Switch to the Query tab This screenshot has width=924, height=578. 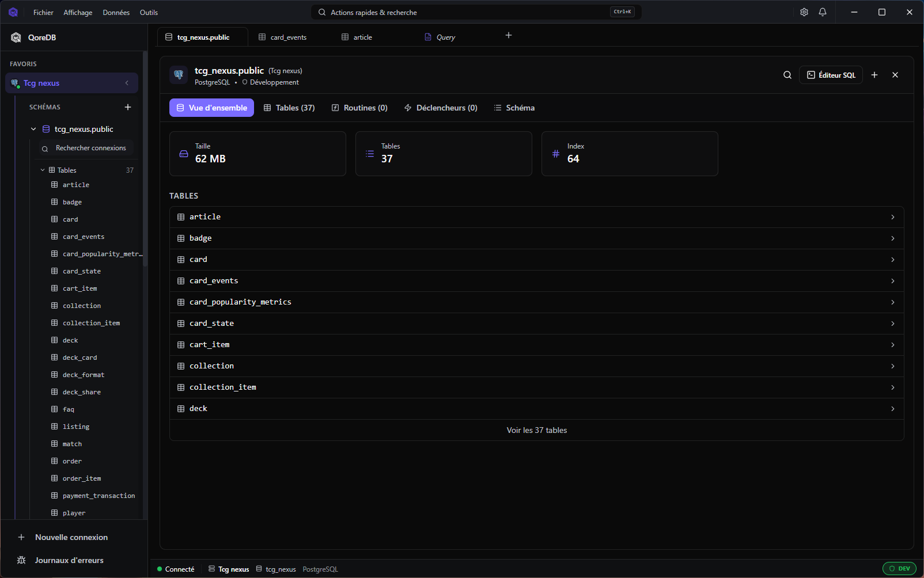[445, 37]
